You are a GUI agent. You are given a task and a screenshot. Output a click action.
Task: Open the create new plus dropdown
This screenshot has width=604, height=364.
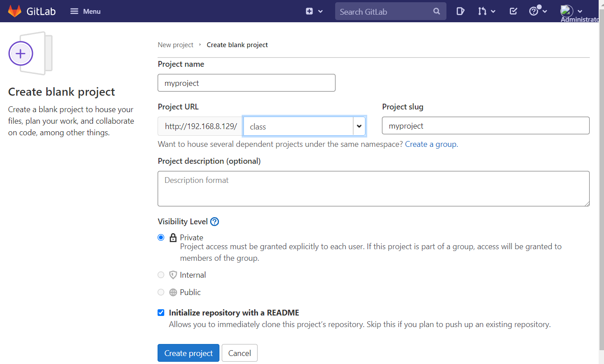pos(314,11)
